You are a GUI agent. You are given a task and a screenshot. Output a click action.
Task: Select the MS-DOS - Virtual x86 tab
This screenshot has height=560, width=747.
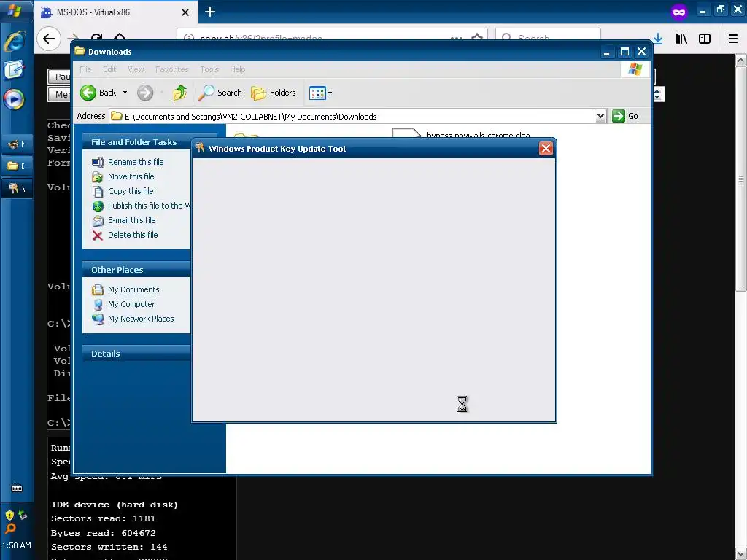tap(116, 12)
